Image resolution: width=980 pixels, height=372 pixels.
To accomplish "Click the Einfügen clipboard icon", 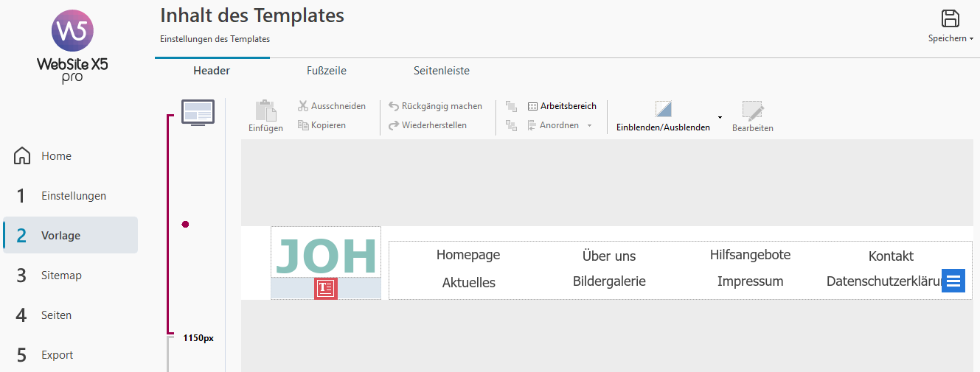I will (265, 110).
